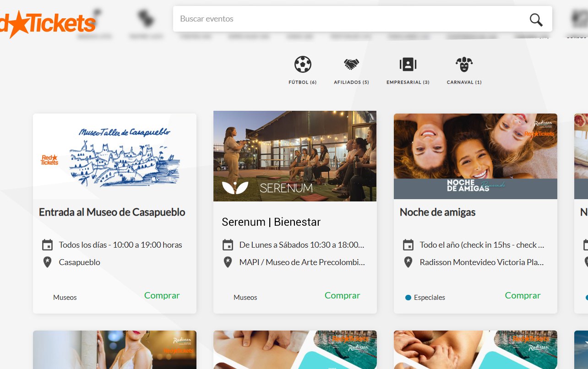Screen dimensions: 588x369
Task: Open the FÚTBOL (6) category label
Action: coord(303,82)
